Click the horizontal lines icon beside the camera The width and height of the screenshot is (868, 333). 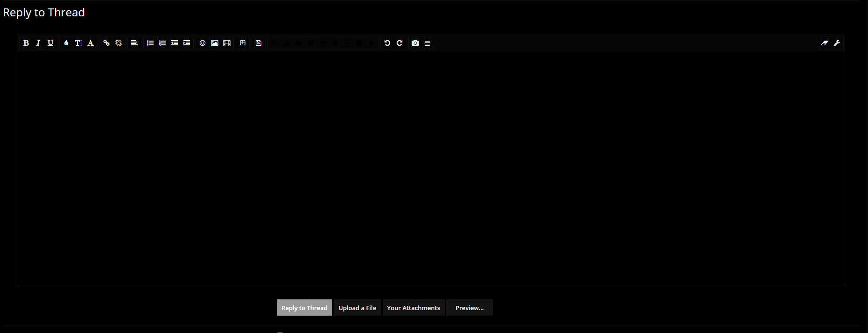[x=427, y=43]
